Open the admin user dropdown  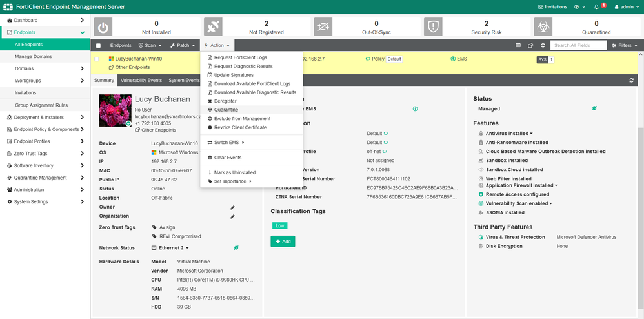coord(625,7)
